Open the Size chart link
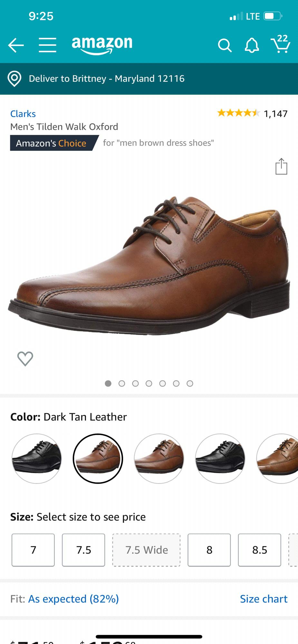 pyautogui.click(x=264, y=599)
